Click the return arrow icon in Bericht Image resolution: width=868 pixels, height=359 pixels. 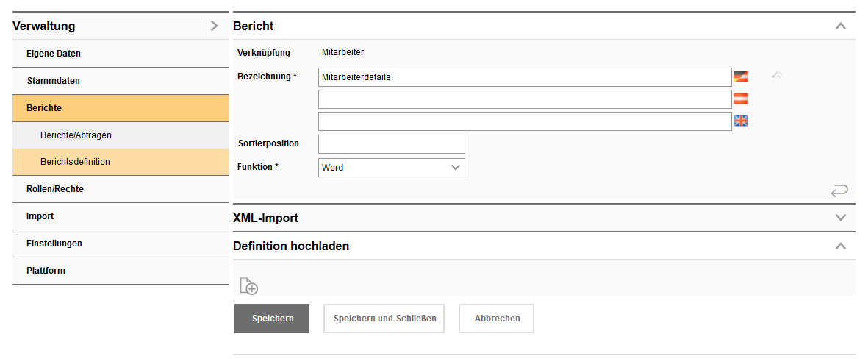[839, 191]
